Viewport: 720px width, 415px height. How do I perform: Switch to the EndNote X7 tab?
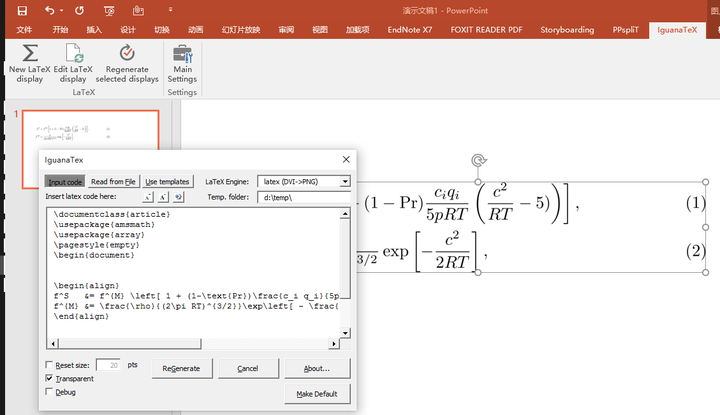pos(410,30)
